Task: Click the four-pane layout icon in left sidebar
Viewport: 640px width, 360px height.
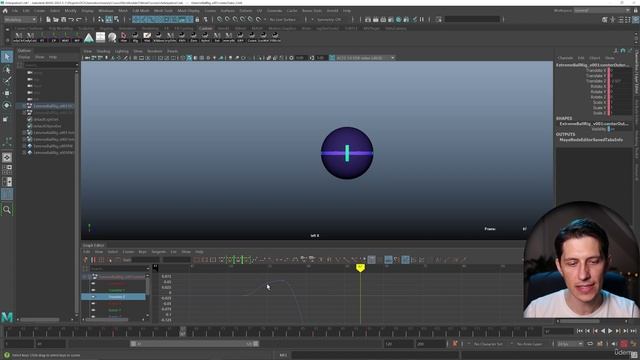Action: (7, 169)
